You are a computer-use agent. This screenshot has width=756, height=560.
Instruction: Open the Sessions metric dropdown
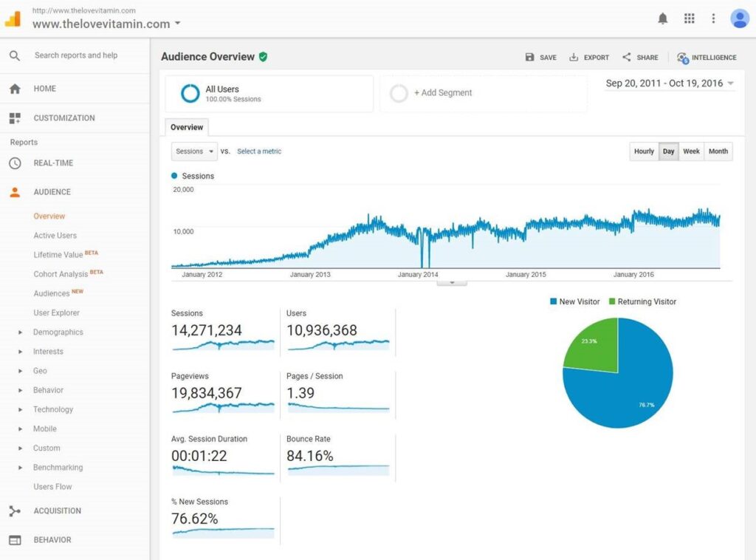coord(194,151)
